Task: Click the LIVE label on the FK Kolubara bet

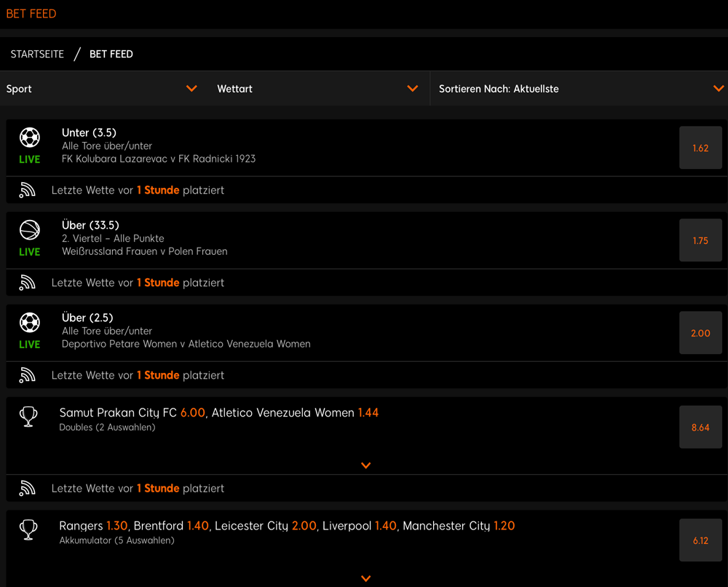Action: (30, 159)
